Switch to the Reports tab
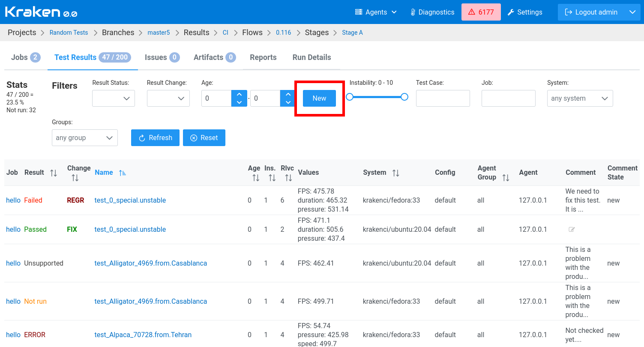 pos(263,57)
